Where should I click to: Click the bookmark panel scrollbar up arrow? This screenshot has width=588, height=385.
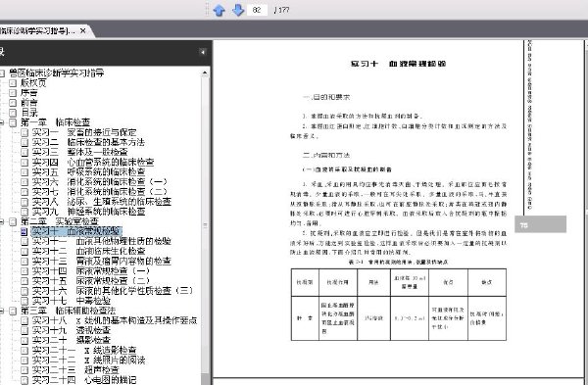click(205, 72)
